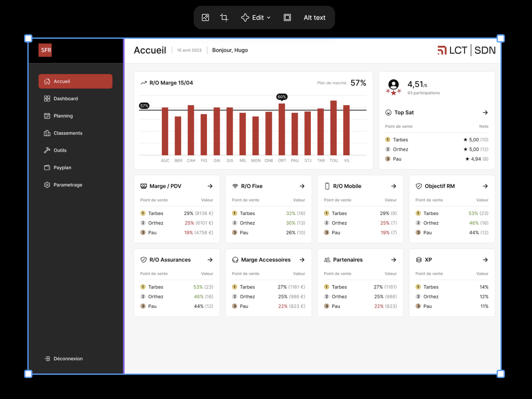Click the user avatar with stars icon
This screenshot has height=399, width=532.
[x=393, y=87]
